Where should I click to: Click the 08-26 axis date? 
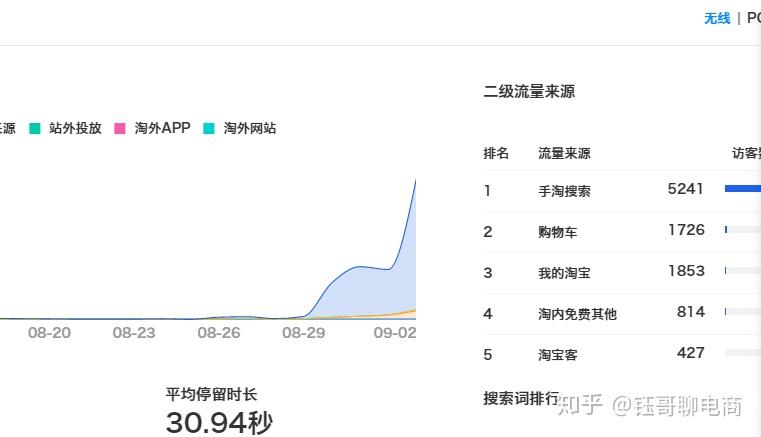[219, 333]
